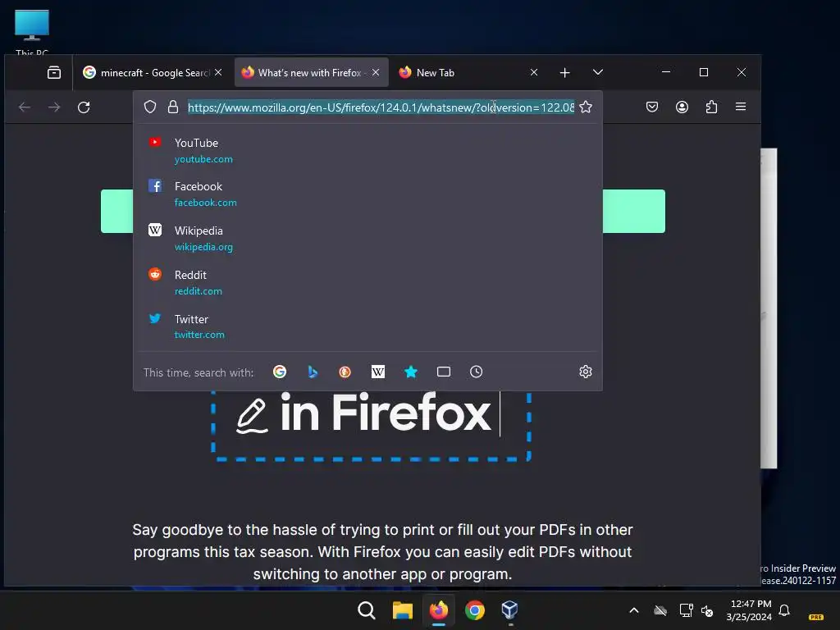Close the New Tab tab
This screenshot has height=630, width=840.
[x=533, y=72]
